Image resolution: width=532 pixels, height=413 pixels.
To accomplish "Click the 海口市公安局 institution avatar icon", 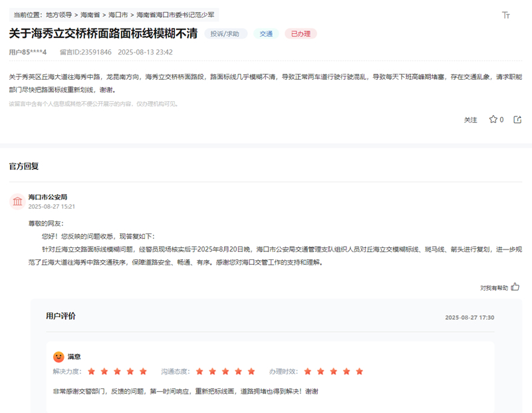I will [17, 202].
